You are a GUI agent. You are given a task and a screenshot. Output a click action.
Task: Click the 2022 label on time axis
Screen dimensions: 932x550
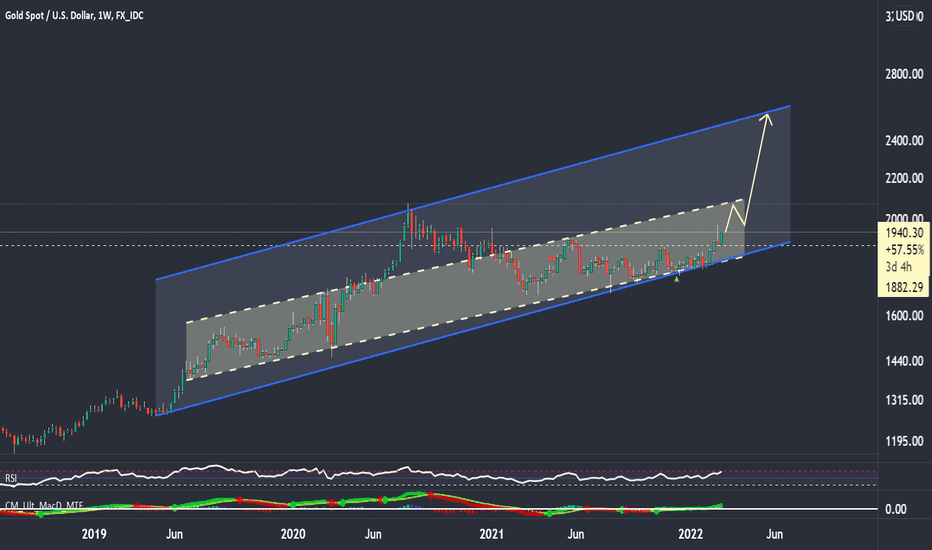tap(691, 534)
